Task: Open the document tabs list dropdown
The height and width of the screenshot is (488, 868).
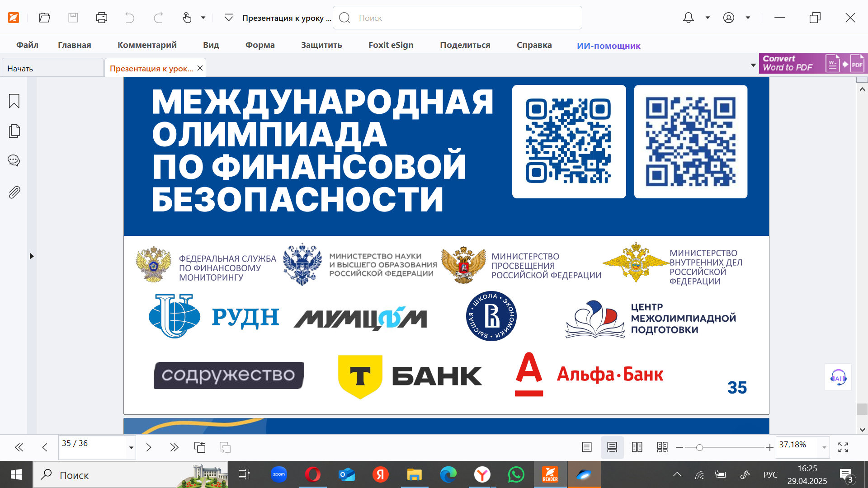Action: pyautogui.click(x=753, y=65)
